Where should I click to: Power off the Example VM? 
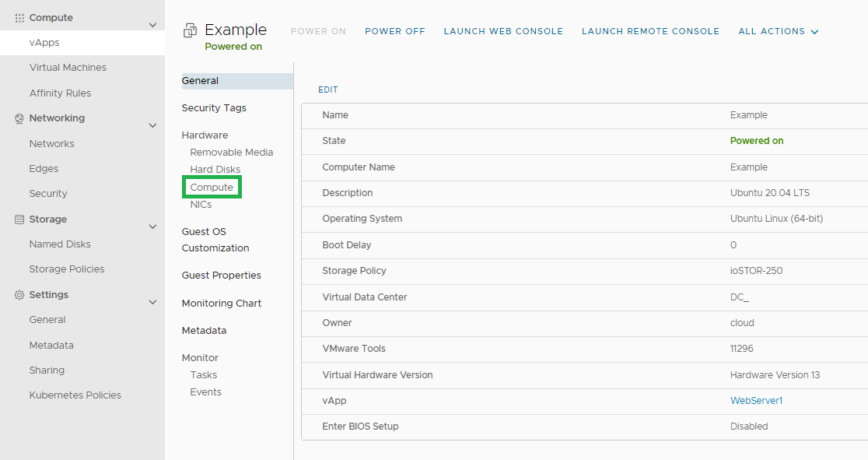tap(394, 32)
